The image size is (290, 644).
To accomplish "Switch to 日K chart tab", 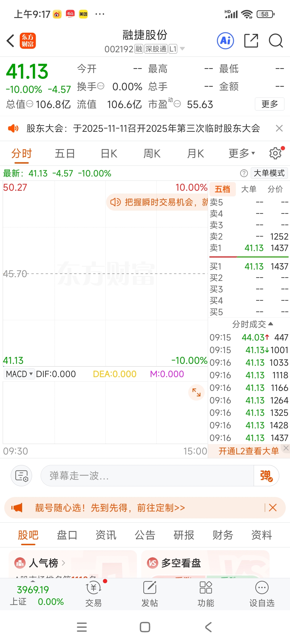I will (109, 153).
